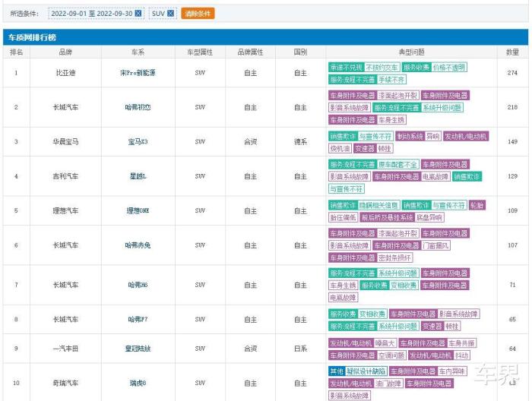Click 漆面起泡开裂 tag in 哈弗初恋 row
This screenshot has width=532, height=401.
pyautogui.click(x=397, y=96)
